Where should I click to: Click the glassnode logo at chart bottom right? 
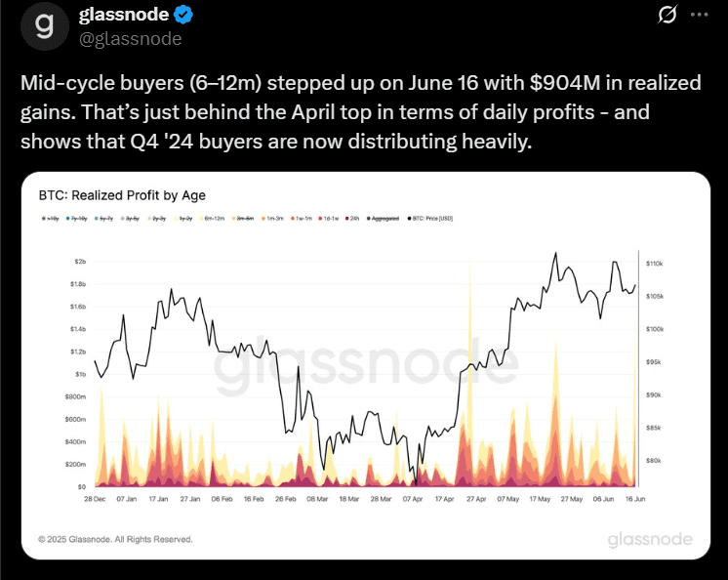(649, 539)
